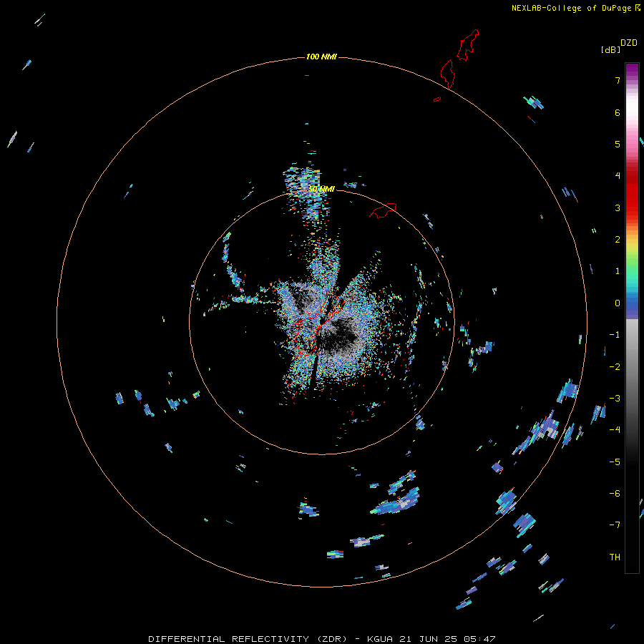Click the legend value -7 label

615,525
